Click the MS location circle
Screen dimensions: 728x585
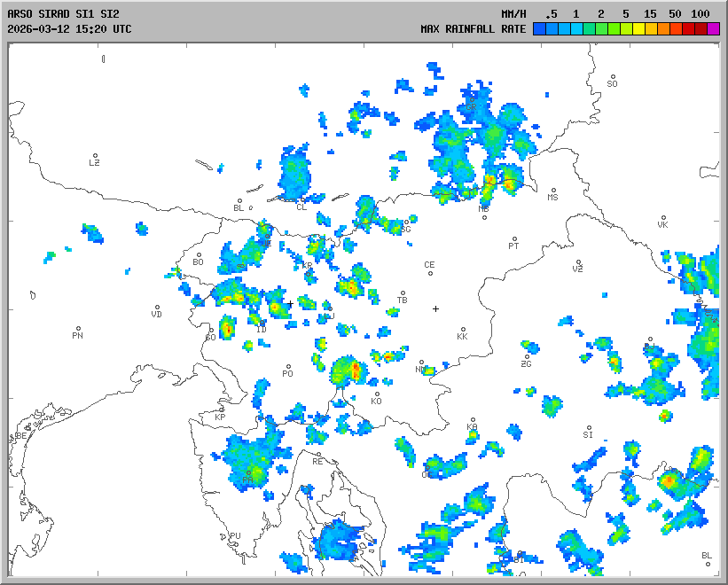pyautogui.click(x=552, y=191)
